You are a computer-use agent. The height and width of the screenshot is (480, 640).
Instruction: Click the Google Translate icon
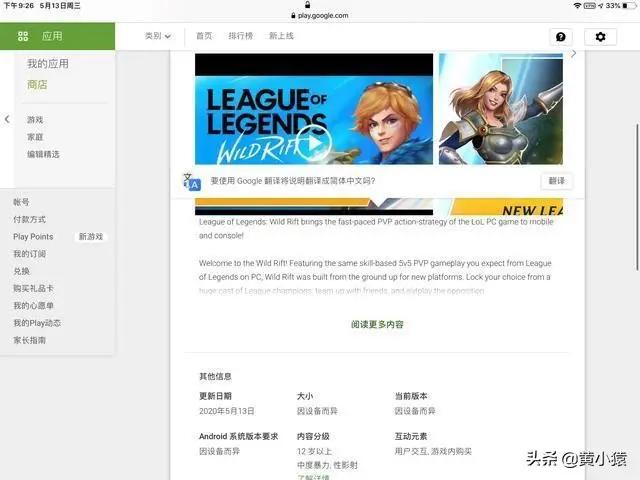(192, 182)
